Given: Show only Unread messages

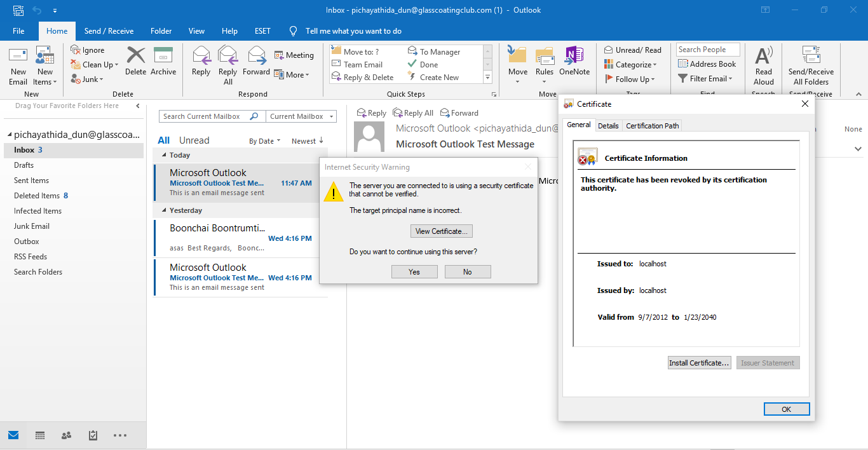Looking at the screenshot, I should click(x=194, y=140).
